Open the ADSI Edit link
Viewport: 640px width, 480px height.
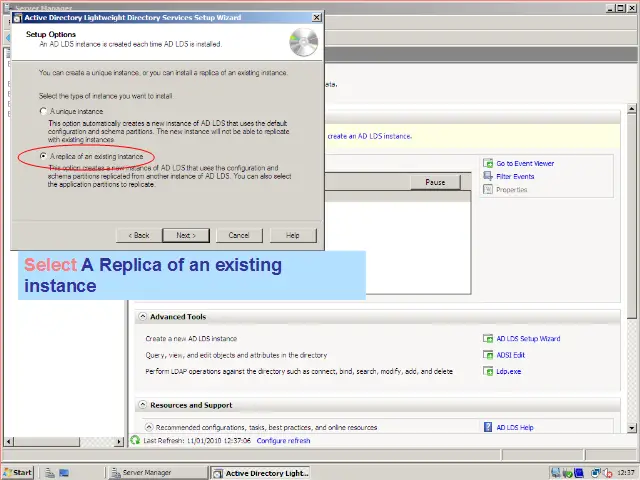tap(510, 355)
